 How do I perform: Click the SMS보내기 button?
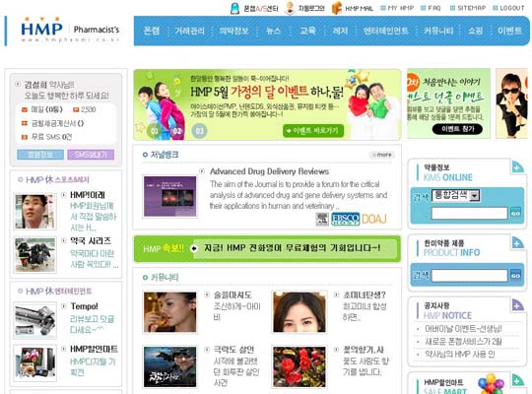tap(91, 155)
